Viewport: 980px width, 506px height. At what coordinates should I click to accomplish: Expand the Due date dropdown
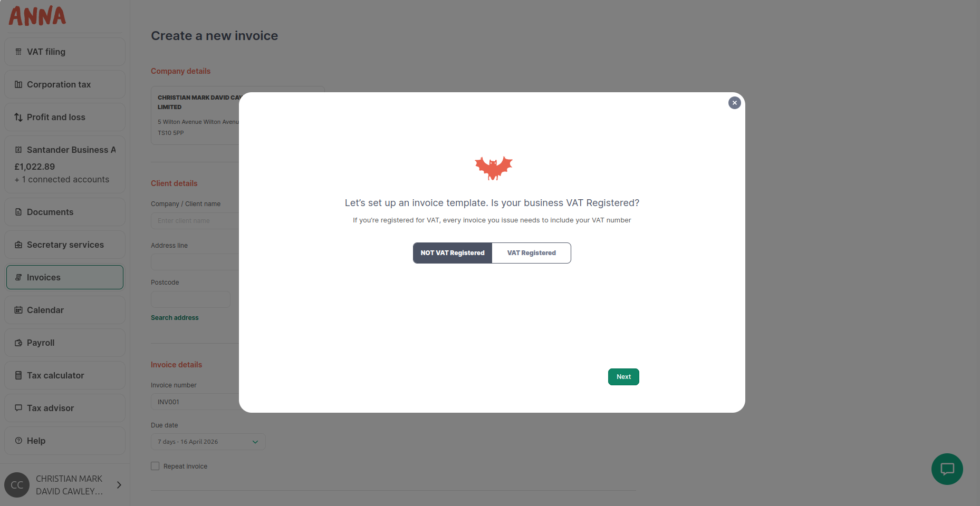point(208,442)
